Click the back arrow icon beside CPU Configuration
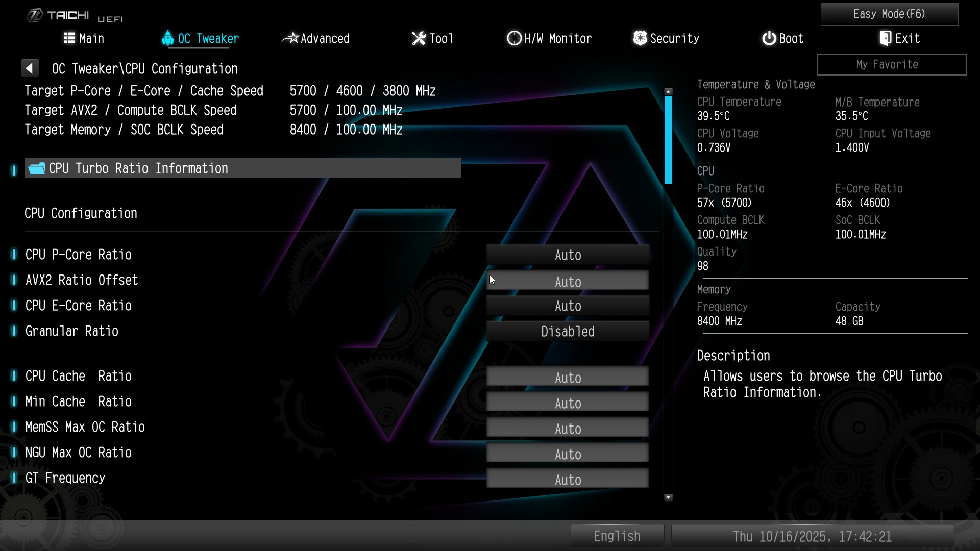Viewport: 980px width, 551px height. pos(30,68)
